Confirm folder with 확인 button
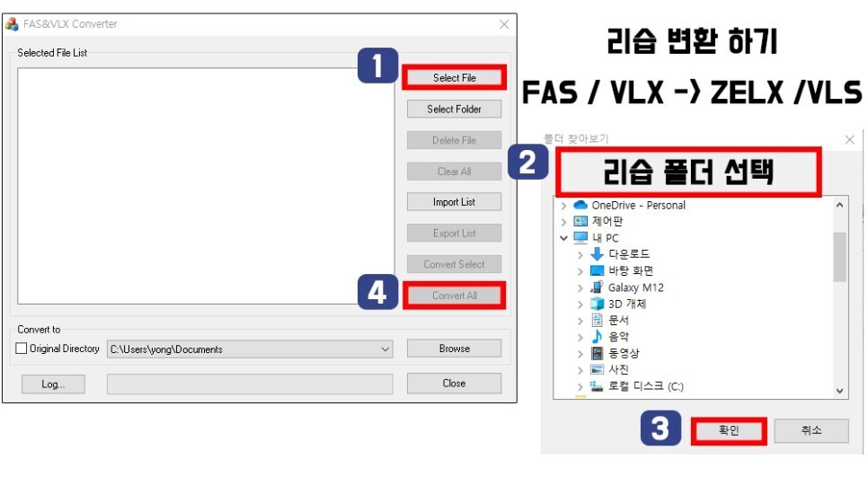 tap(729, 430)
